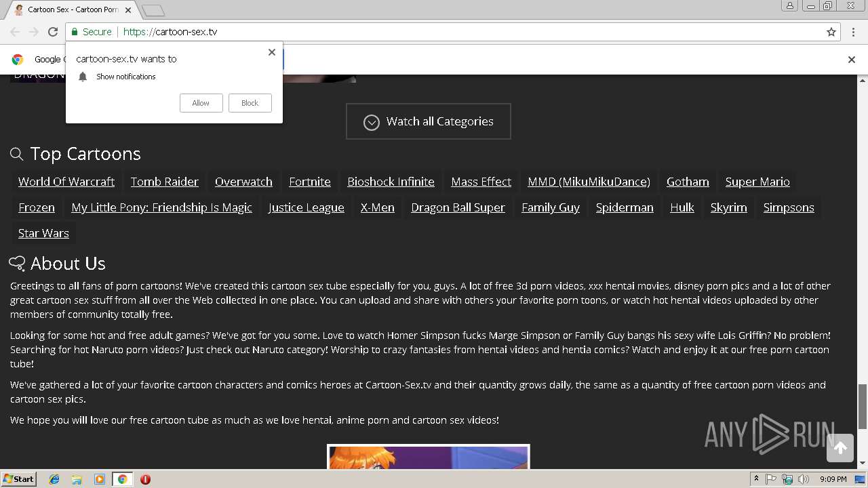This screenshot has height=488, width=868.
Task: Click the Secure padlock icon
Action: (x=75, y=32)
